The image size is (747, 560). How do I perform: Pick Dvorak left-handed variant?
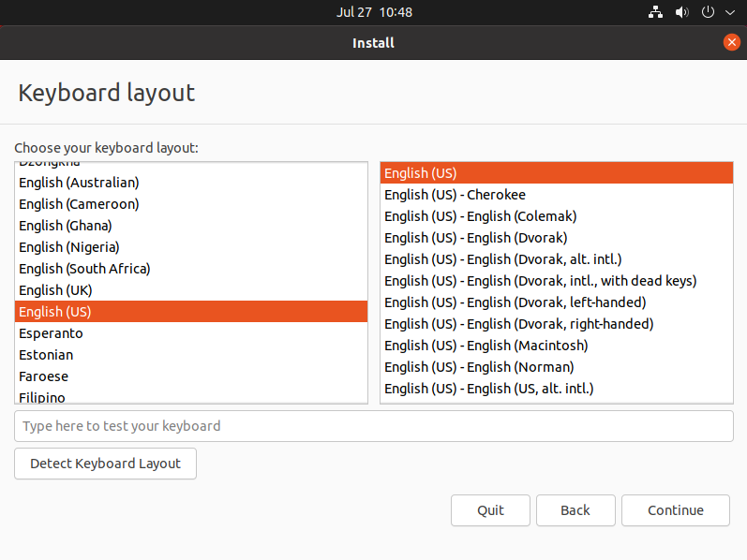(557, 302)
